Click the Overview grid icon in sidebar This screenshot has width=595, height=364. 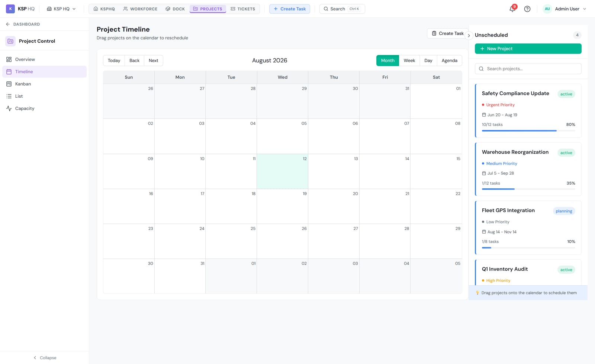9,59
